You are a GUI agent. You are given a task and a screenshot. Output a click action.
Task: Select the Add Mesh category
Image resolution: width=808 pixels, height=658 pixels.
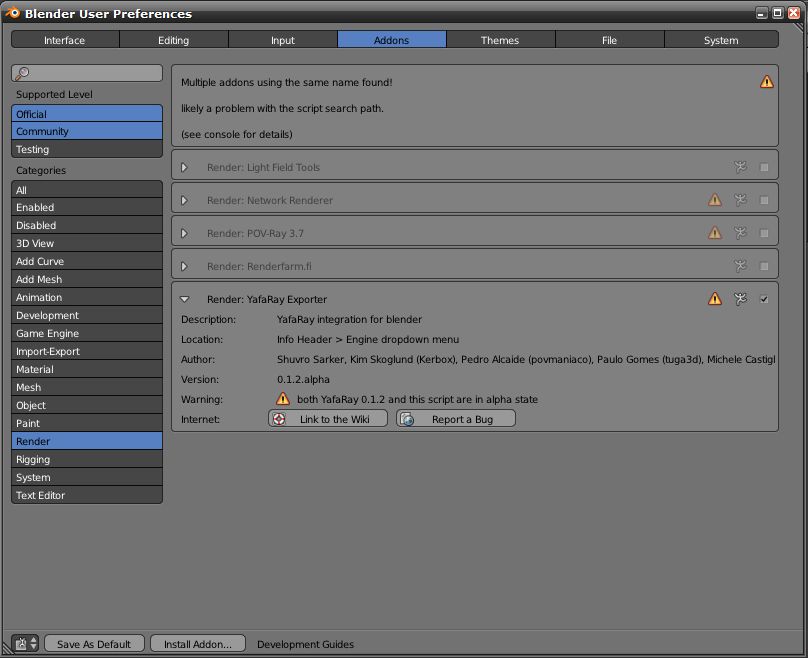[x=87, y=279]
